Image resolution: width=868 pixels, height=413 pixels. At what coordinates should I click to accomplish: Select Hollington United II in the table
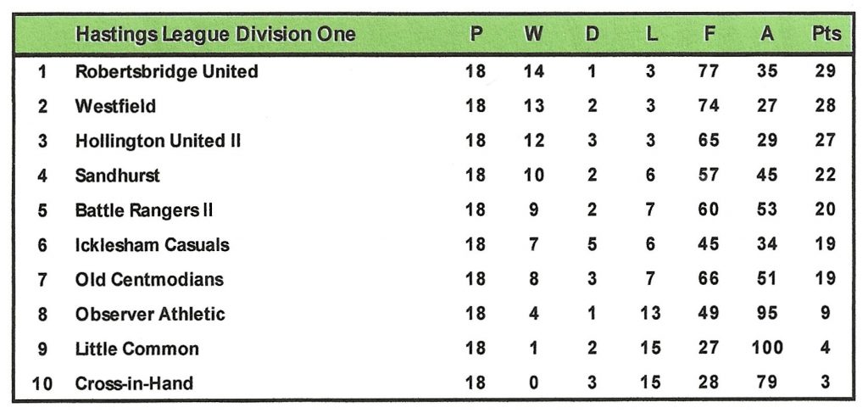point(158,141)
